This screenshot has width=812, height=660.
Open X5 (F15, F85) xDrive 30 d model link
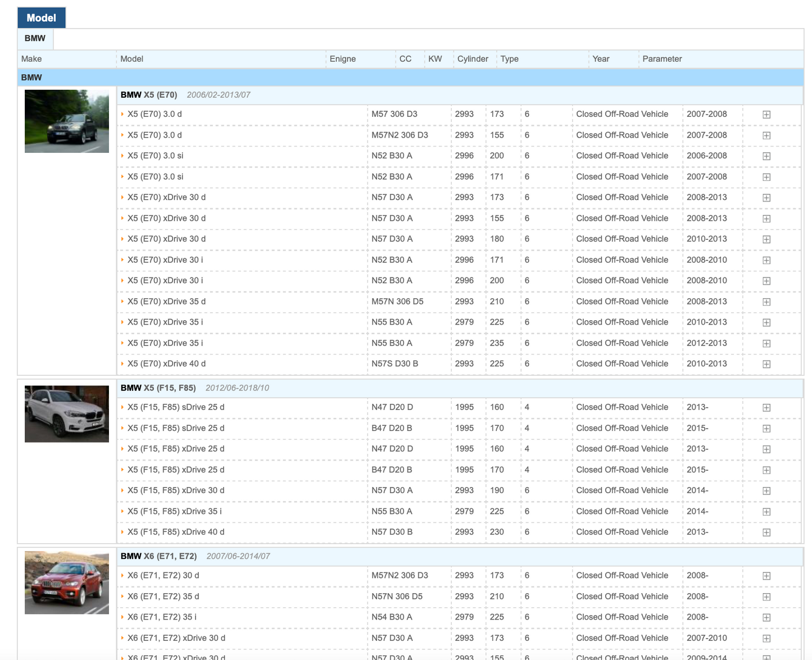coord(176,490)
